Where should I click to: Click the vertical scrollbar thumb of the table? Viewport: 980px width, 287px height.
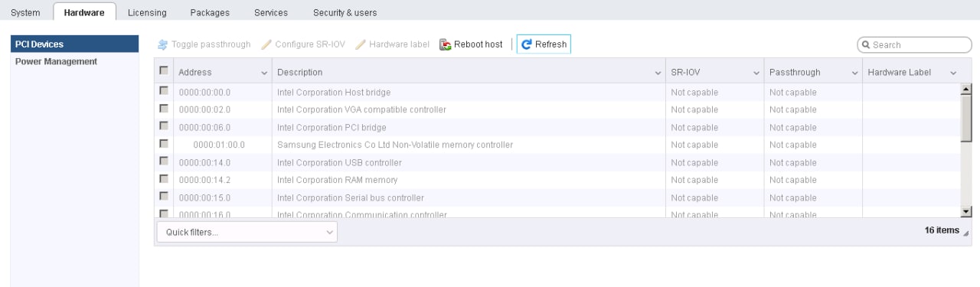pos(965,118)
